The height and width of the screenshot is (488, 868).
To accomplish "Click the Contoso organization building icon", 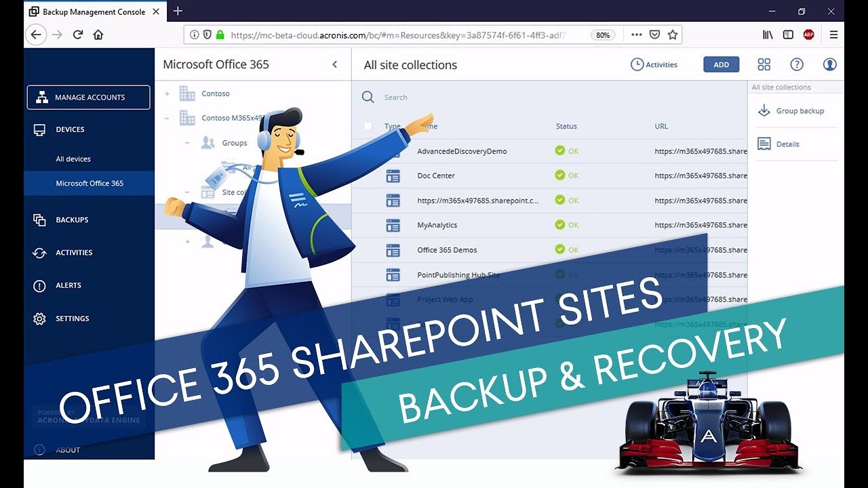I will coord(187,94).
